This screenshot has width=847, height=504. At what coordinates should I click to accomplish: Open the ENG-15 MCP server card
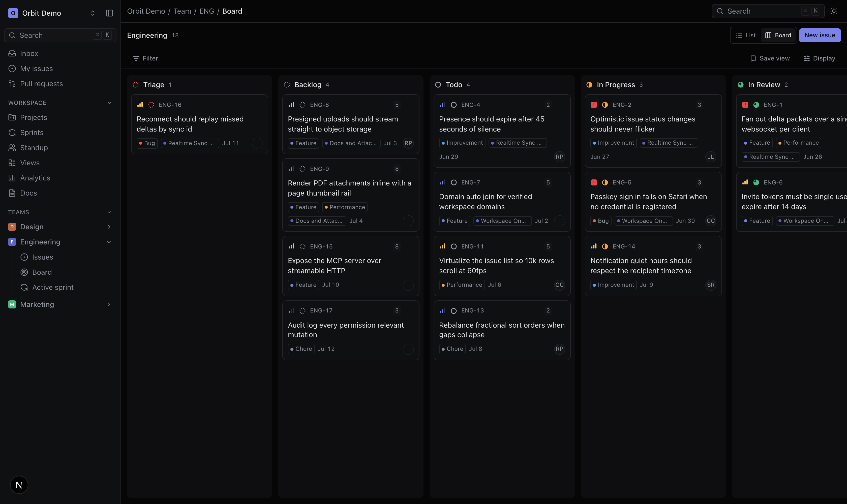(351, 266)
